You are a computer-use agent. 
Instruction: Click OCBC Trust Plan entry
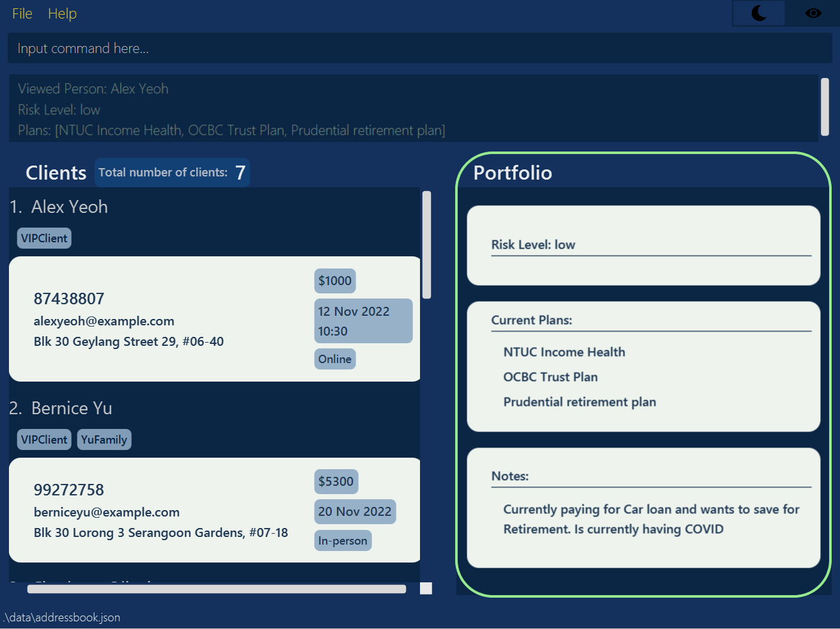click(x=550, y=377)
